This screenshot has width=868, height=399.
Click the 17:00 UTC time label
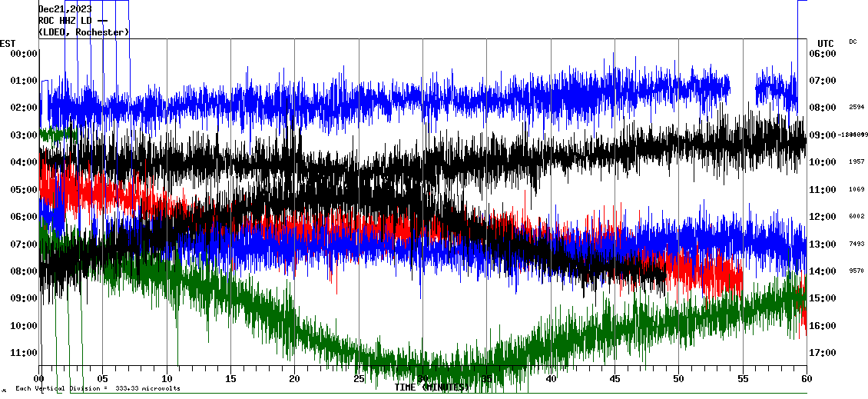823,353
